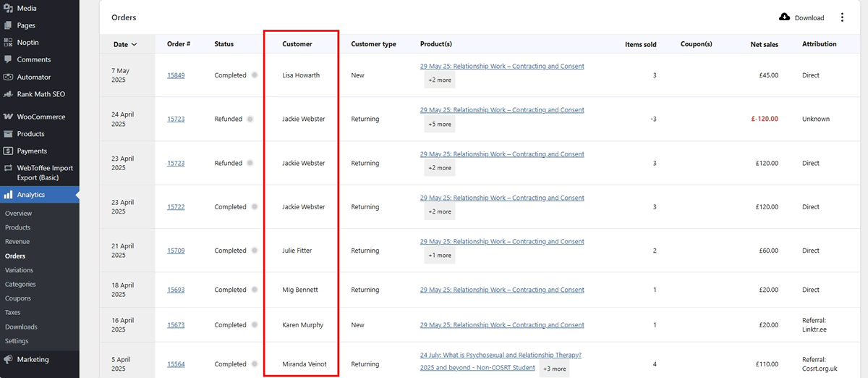868x378 pixels.
Task: Expand +2 more products for order 15722
Action: click(x=440, y=211)
